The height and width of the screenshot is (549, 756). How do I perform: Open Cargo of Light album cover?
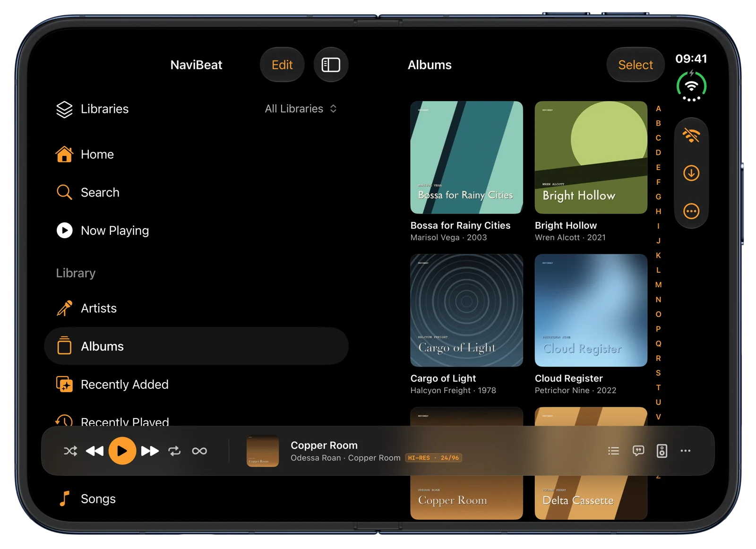466,310
